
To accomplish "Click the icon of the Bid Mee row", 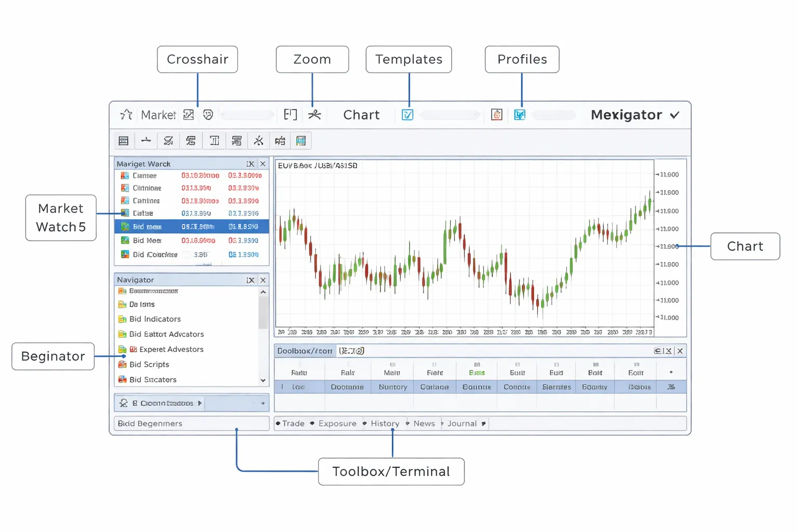I will 125,241.
